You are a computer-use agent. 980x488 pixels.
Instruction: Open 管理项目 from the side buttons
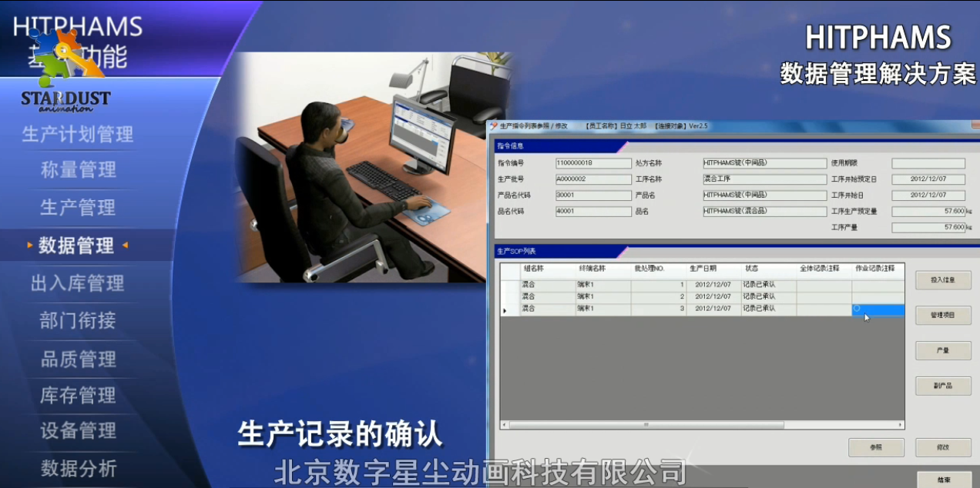pos(943,315)
